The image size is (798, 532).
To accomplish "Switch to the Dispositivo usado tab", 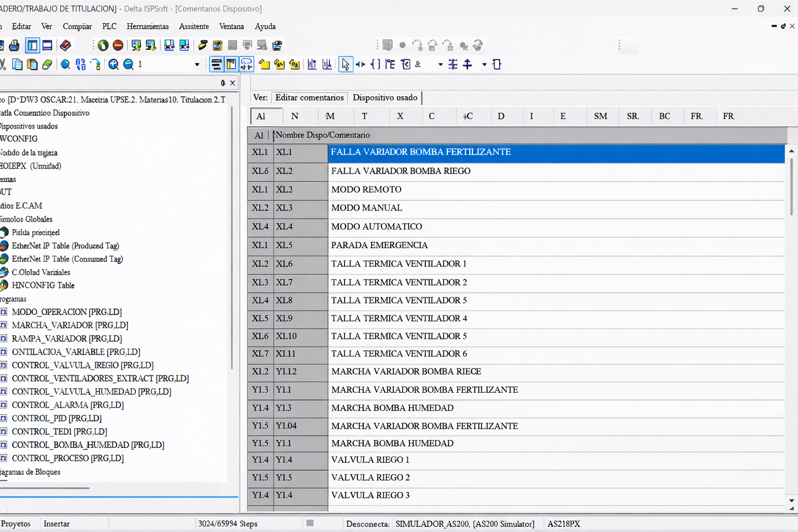I will coord(385,98).
